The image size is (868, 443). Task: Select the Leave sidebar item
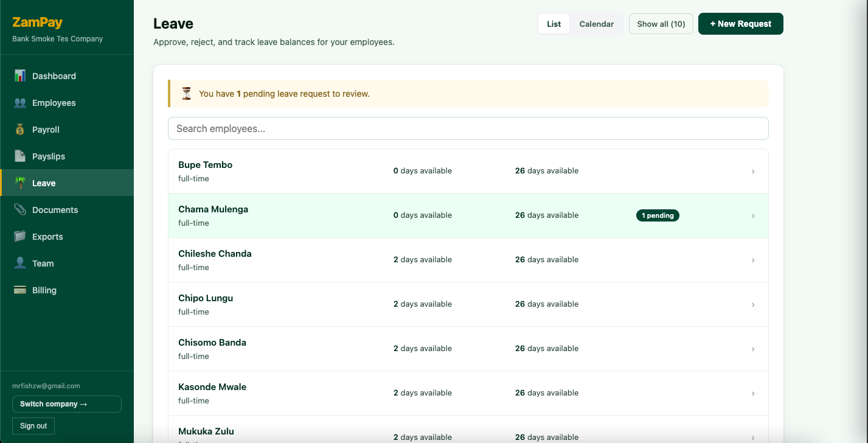67,183
